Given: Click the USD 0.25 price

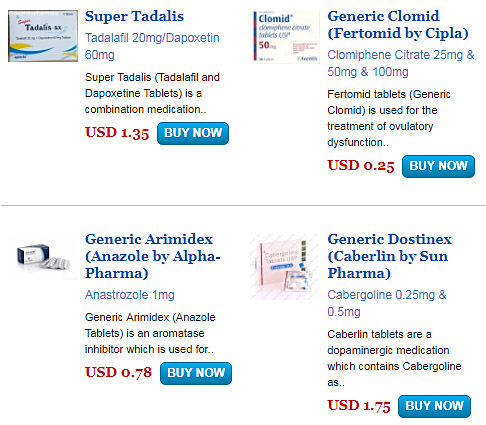Looking at the screenshot, I should click(361, 166).
